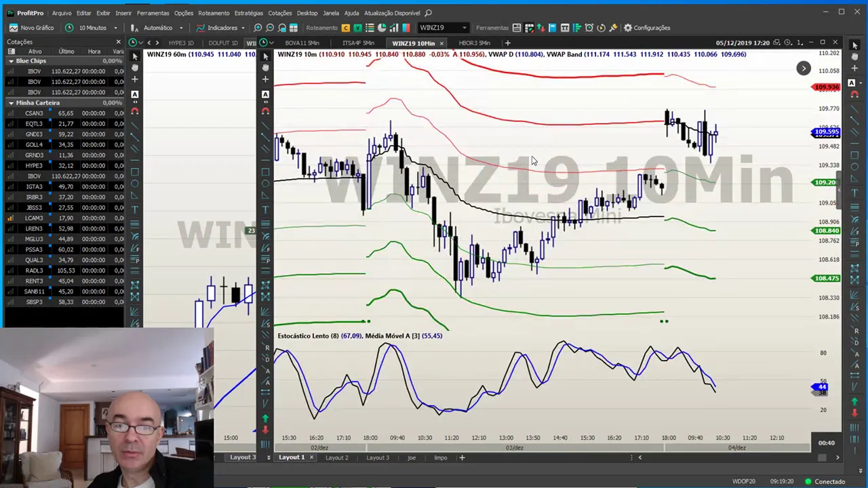Image resolution: width=868 pixels, height=488 pixels.
Task: Open the Estratégias menu
Action: (249, 13)
